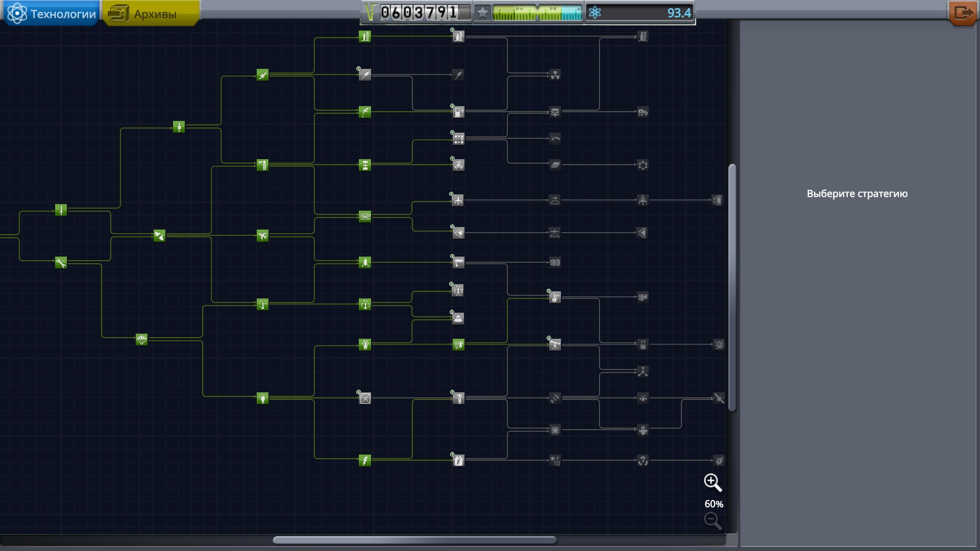Click the vertical scrollbar of the tech tree

pyautogui.click(x=732, y=287)
